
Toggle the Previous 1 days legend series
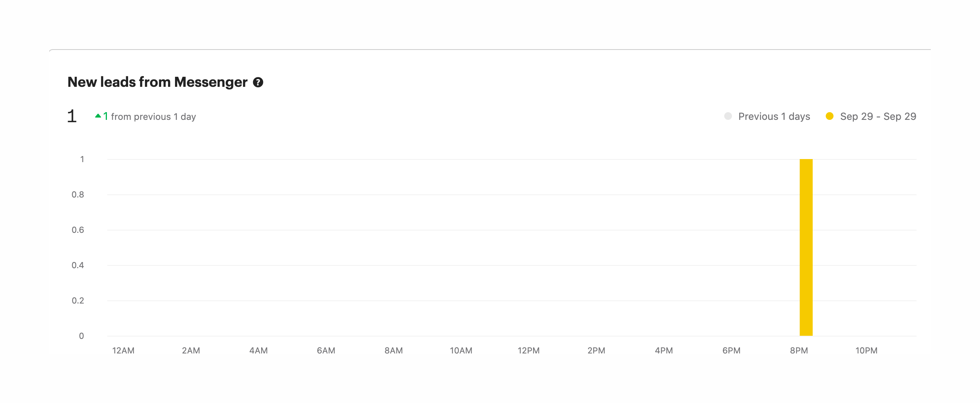click(774, 116)
